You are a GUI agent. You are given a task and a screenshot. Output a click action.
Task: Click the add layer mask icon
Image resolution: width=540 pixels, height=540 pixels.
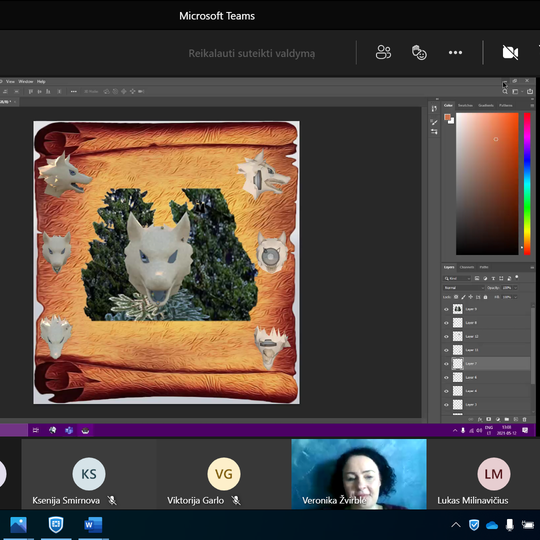(x=488, y=419)
